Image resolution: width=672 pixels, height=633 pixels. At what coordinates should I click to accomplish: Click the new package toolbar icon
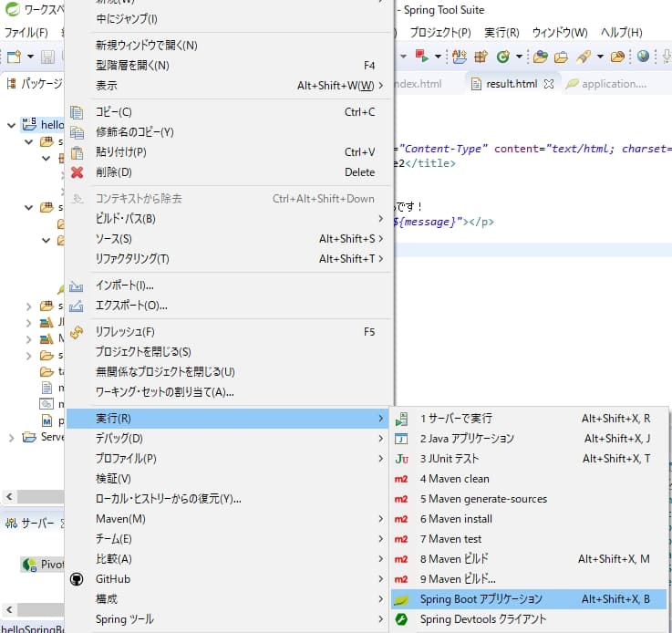[x=481, y=57]
